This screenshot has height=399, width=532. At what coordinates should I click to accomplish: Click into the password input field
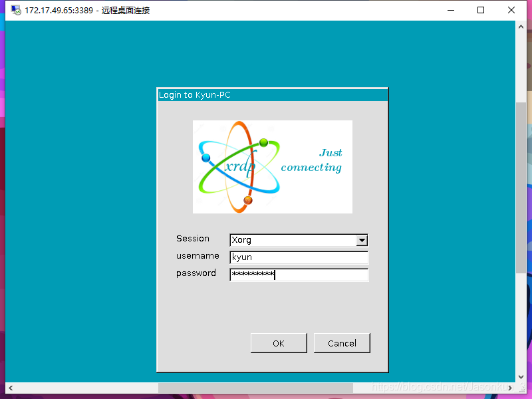[299, 275]
